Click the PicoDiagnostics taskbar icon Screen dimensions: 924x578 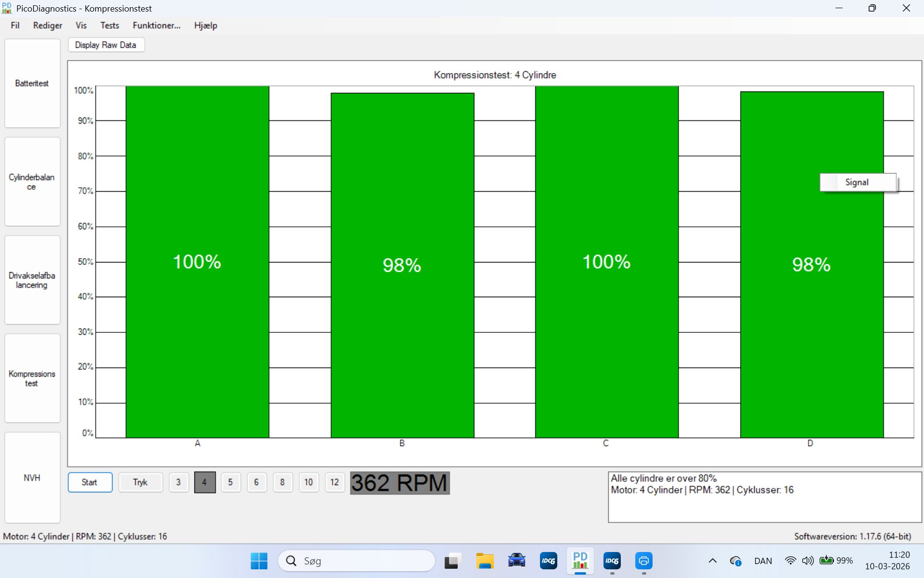coord(580,561)
